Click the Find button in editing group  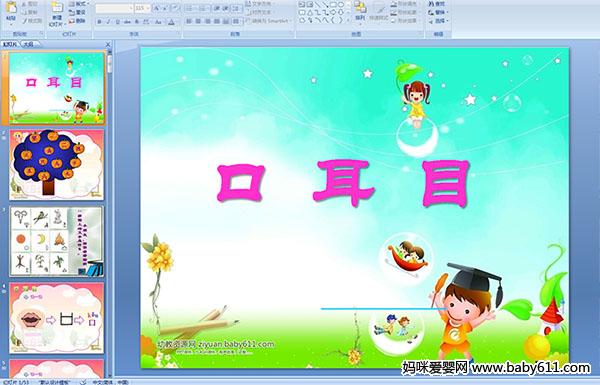[x=437, y=4]
